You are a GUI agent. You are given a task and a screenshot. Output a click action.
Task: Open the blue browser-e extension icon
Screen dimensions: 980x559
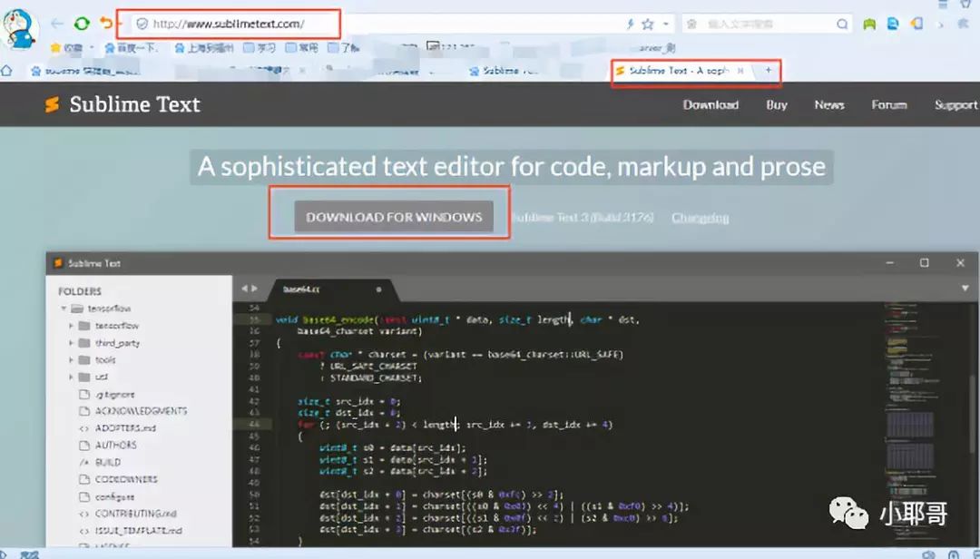[x=893, y=25]
